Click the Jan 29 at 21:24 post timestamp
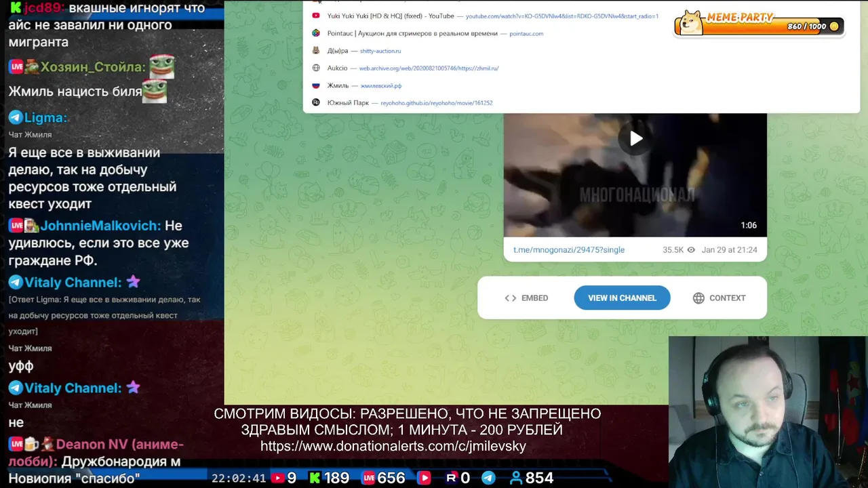 [x=729, y=250]
